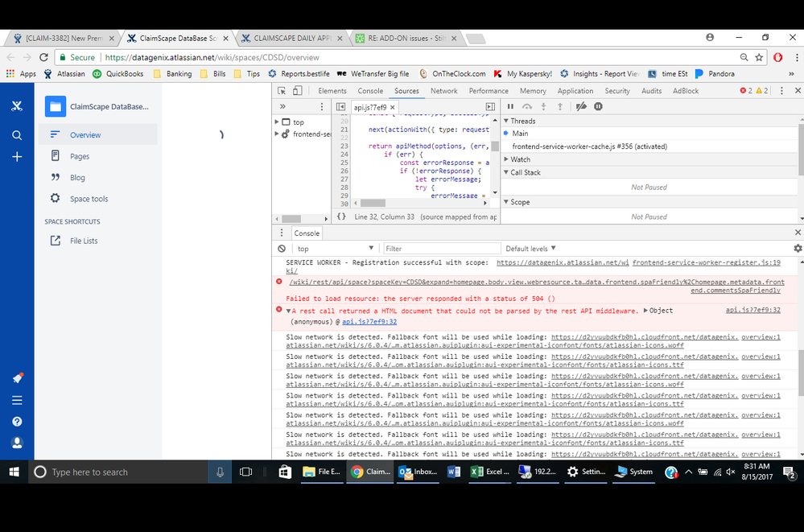Click the step into function call icon
The height and width of the screenshot is (532, 804).
coord(543,107)
